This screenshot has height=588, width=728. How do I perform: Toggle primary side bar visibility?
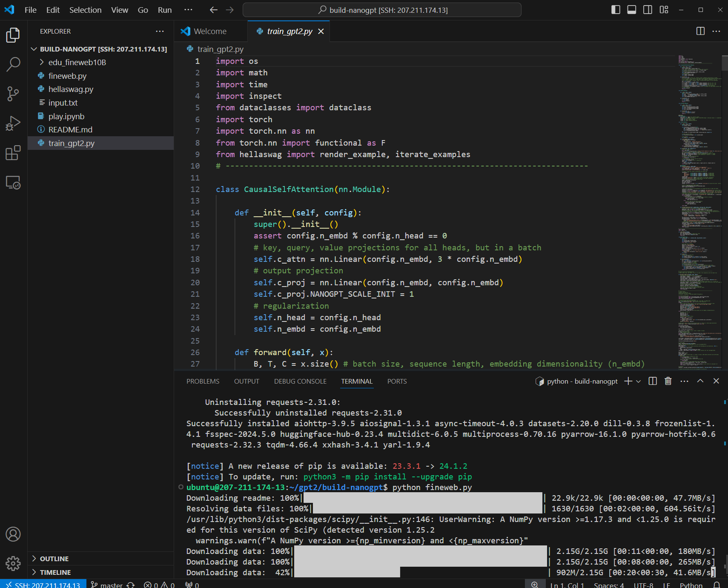pos(616,10)
